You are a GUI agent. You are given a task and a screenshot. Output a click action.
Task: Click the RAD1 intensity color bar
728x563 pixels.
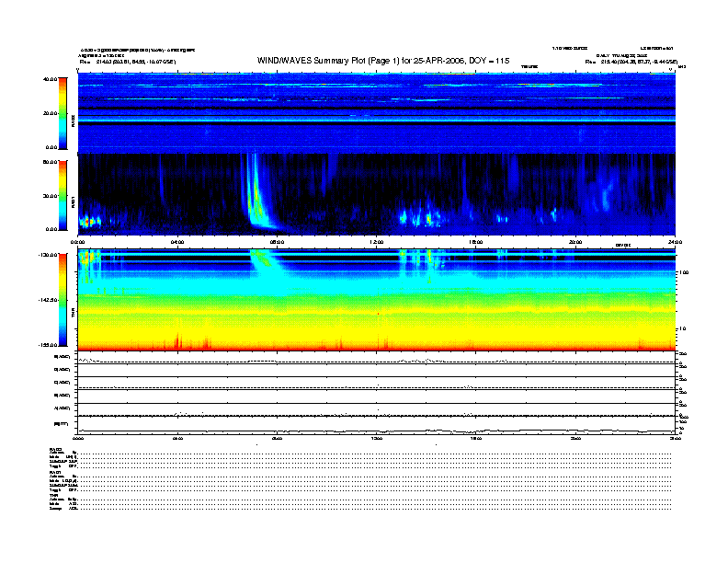63,195
